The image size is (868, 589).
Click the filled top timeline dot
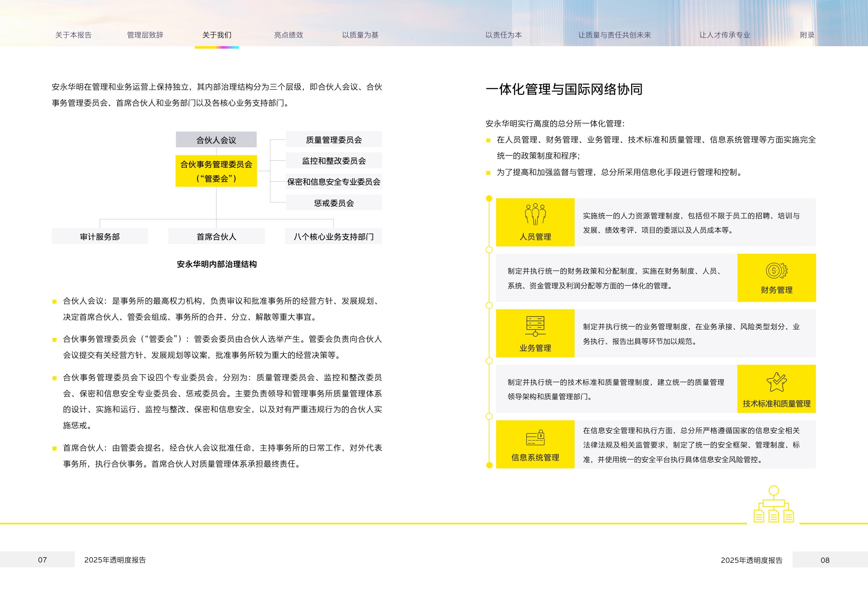tap(489, 198)
